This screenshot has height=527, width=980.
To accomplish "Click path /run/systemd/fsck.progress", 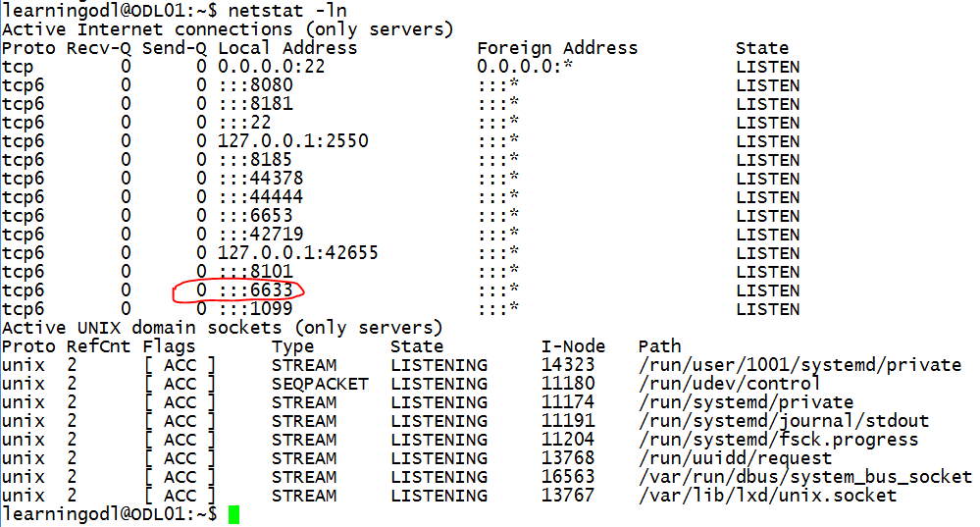I will pos(778,440).
